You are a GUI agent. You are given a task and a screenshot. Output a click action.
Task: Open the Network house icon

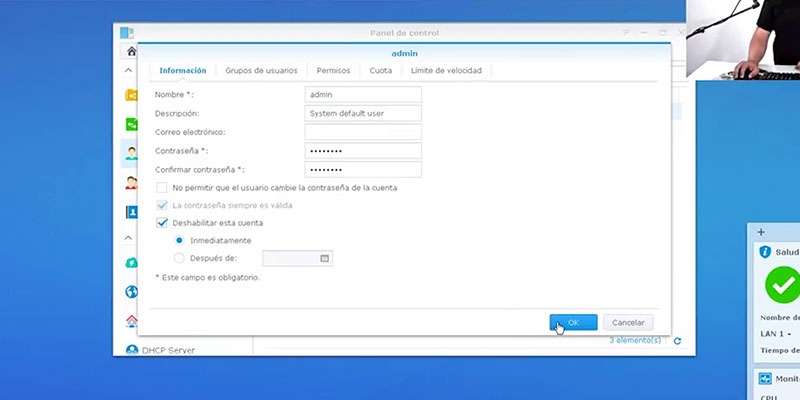point(131,321)
